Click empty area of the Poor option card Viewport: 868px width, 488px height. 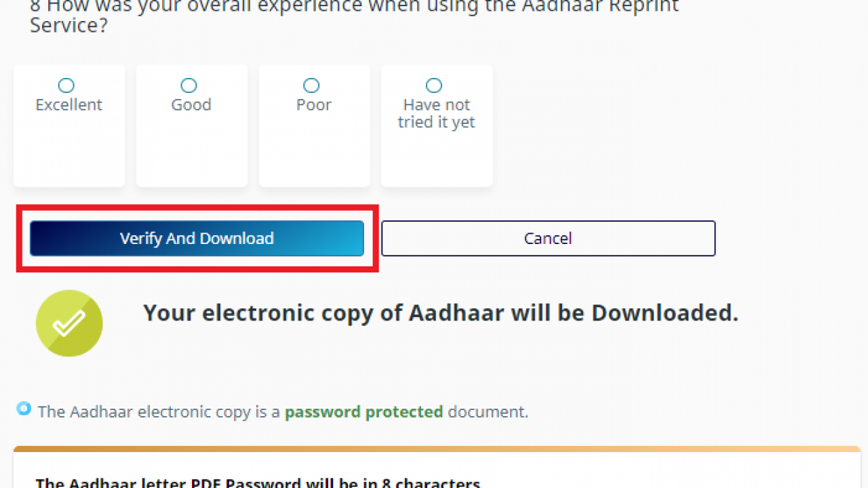pyautogui.click(x=314, y=156)
